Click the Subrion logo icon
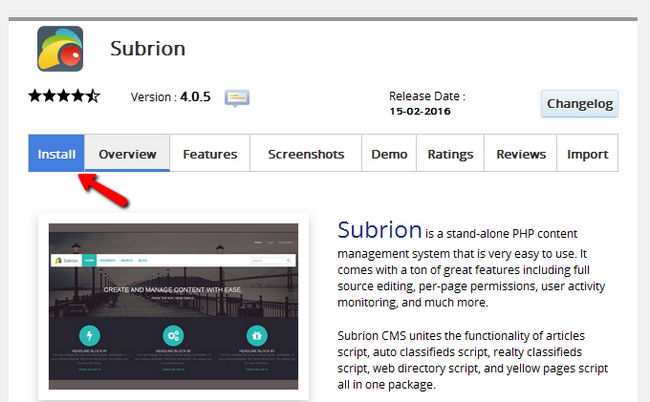Viewport: 650px width, 402px height. click(x=60, y=49)
